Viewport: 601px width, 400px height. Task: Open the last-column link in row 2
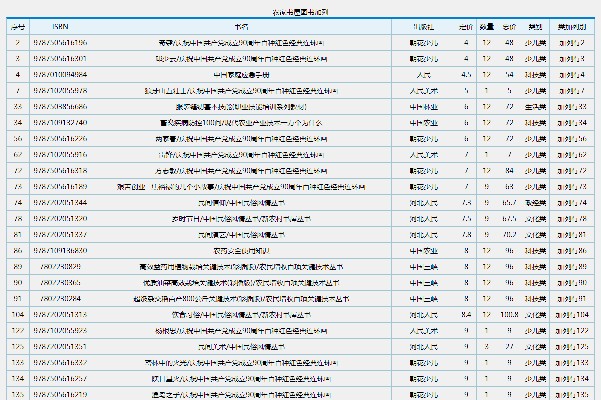572,43
